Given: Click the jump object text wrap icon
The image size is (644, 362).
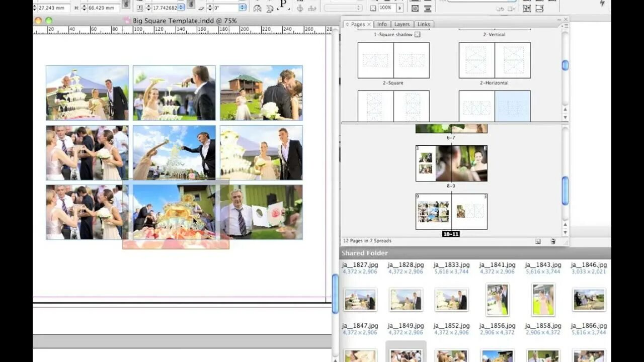Looking at the screenshot, I should pos(428,8).
